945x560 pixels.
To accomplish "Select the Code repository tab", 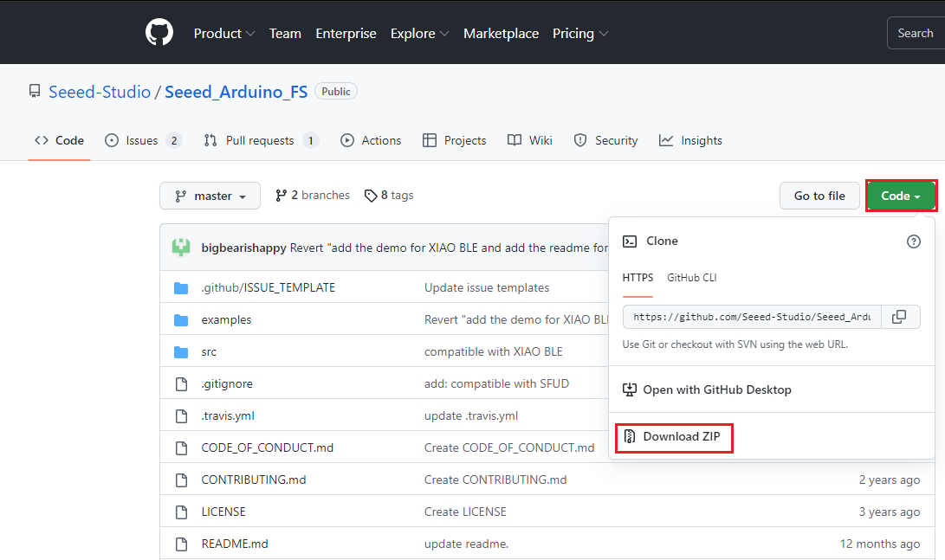I will (59, 140).
